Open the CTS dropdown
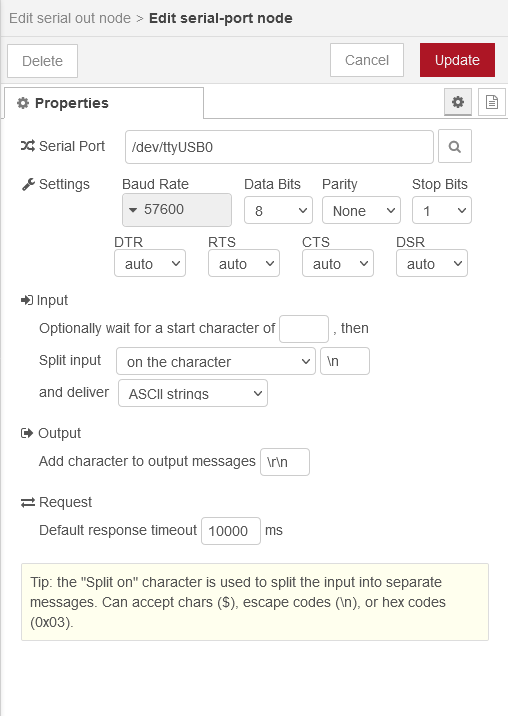 (x=338, y=263)
